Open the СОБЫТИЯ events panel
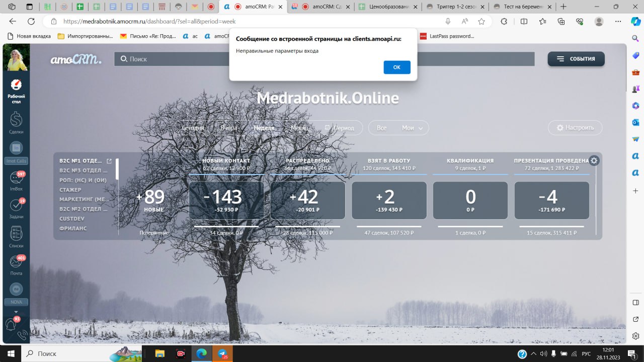This screenshot has width=644, height=362. [x=576, y=59]
